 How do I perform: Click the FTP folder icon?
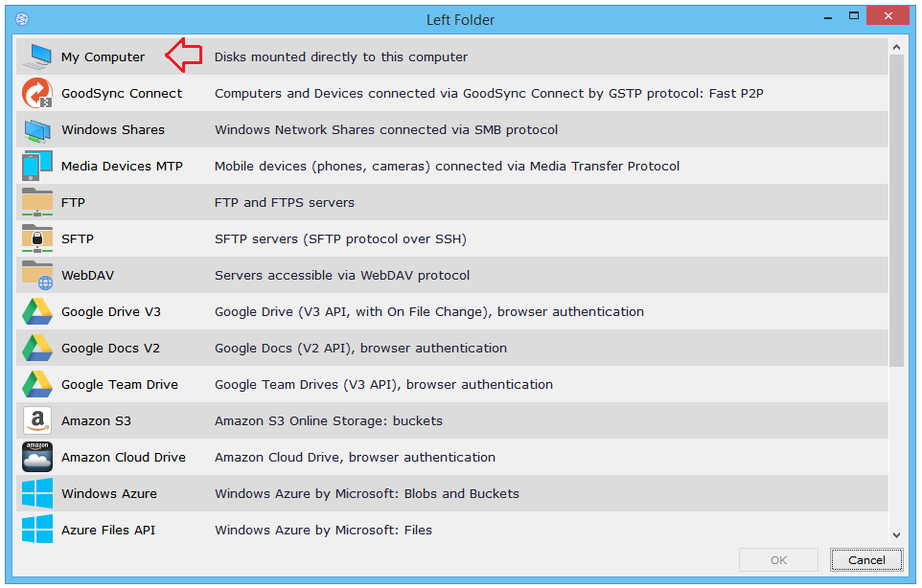pos(37,202)
